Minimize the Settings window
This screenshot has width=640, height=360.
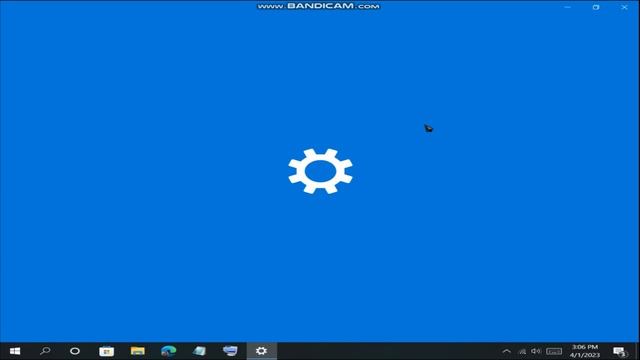pos(568,7)
